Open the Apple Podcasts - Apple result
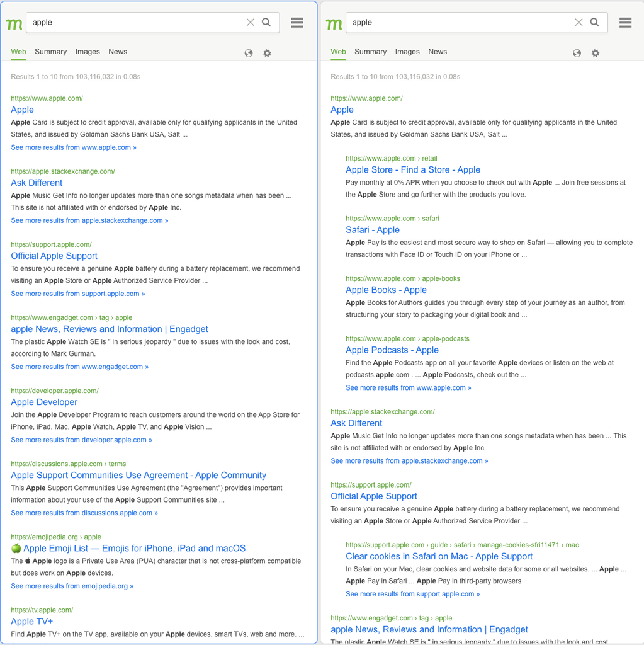 click(x=392, y=350)
